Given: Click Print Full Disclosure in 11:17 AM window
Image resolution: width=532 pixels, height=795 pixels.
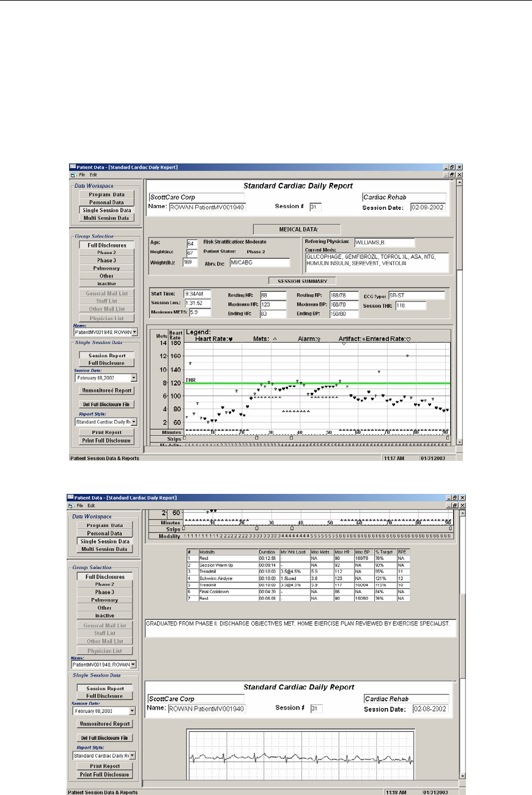Looking at the screenshot, I should click(106, 441).
